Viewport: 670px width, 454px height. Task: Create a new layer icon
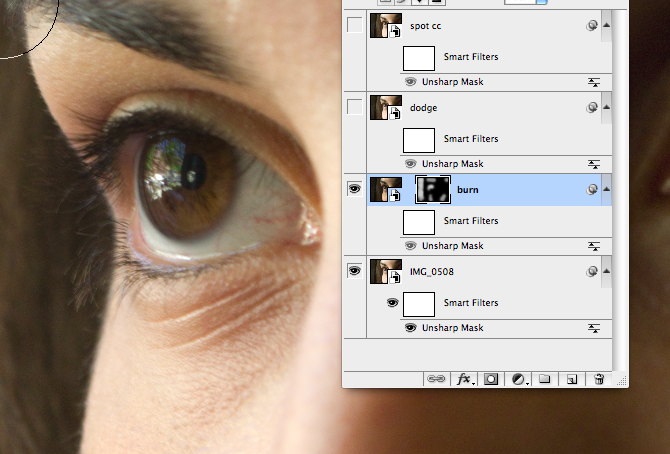click(x=572, y=379)
